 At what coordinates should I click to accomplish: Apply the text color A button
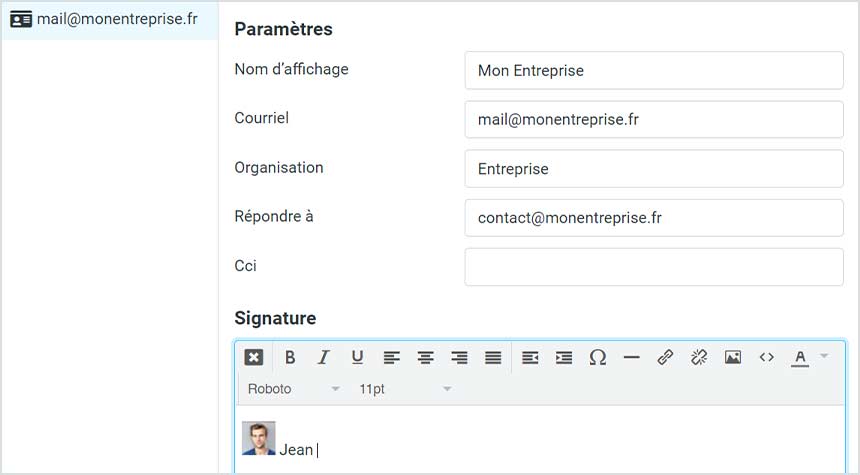pos(800,358)
